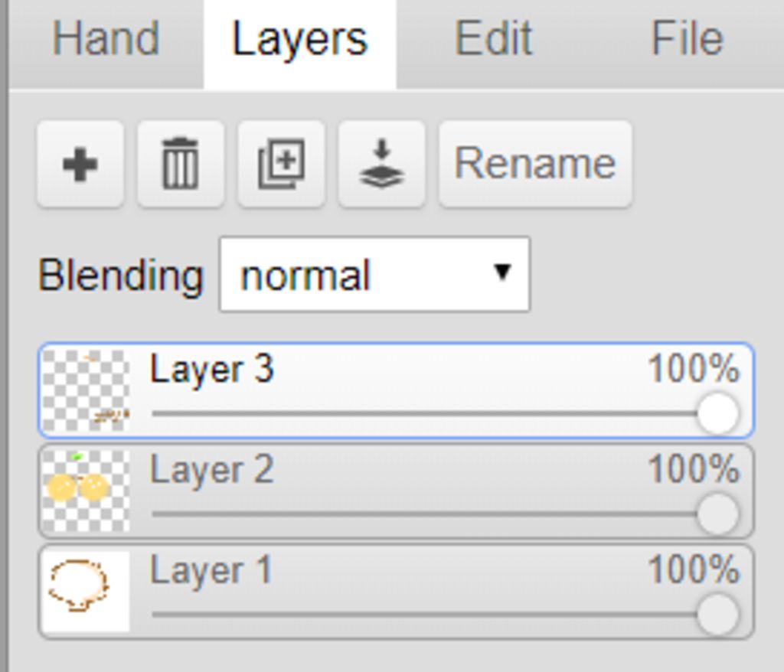This screenshot has width=784, height=672.
Task: Merge layer down icon
Action: 382,164
